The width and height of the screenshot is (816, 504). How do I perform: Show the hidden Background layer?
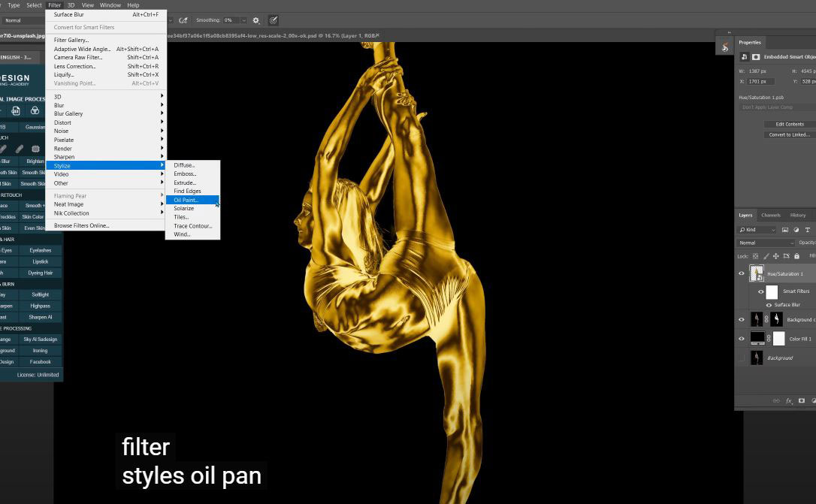coord(742,358)
